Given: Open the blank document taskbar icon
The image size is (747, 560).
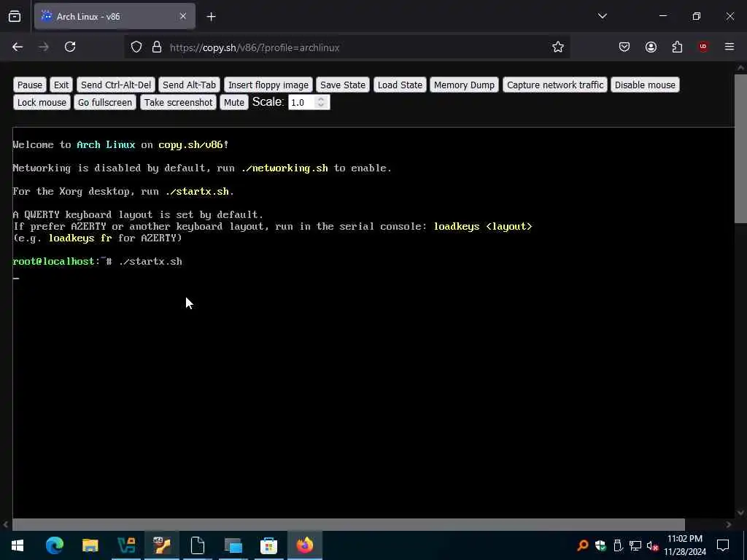Looking at the screenshot, I should tap(197, 545).
